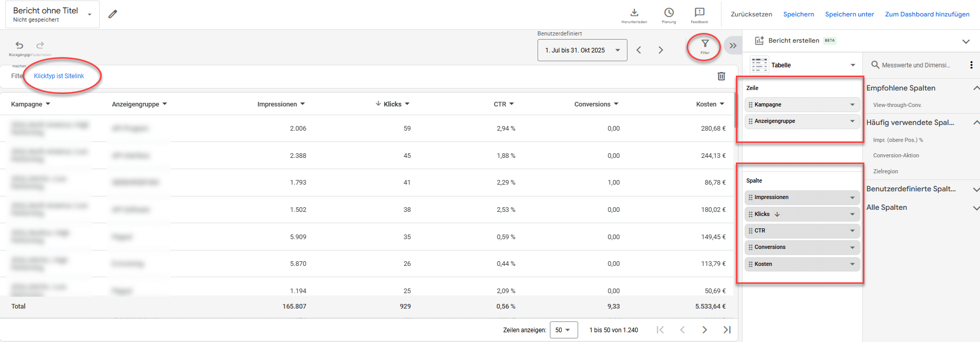Select Zielregion column

pos(885,171)
